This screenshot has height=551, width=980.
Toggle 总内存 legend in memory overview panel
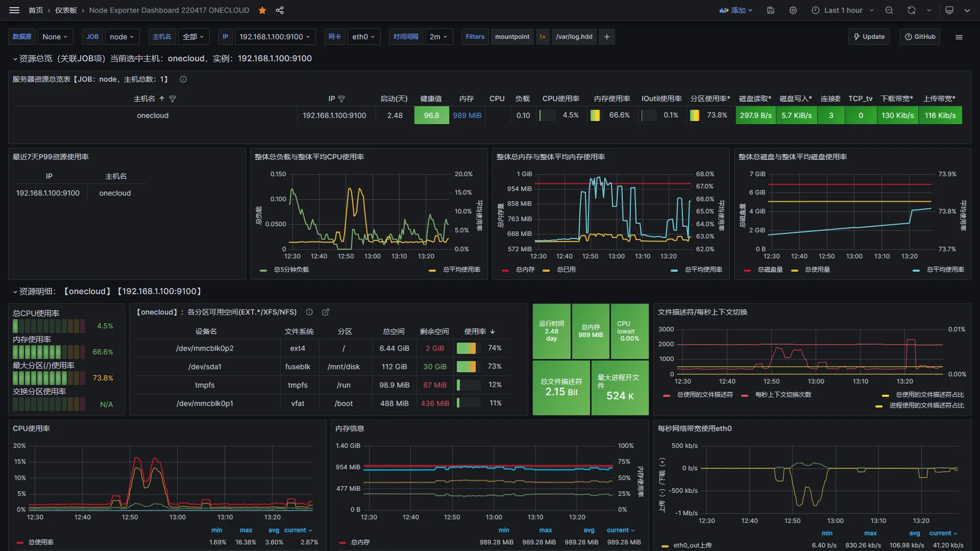point(525,270)
